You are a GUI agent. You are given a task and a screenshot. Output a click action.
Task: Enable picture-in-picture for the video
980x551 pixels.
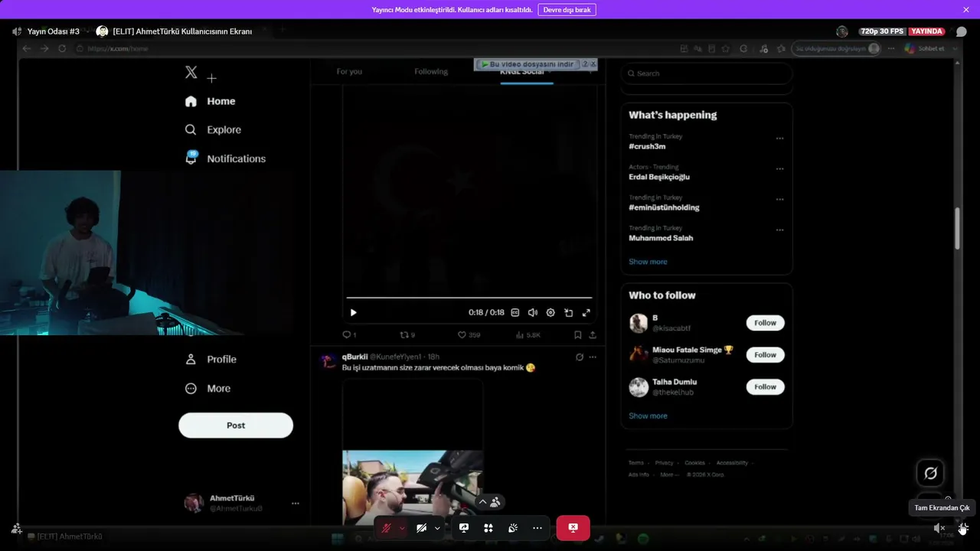click(568, 312)
